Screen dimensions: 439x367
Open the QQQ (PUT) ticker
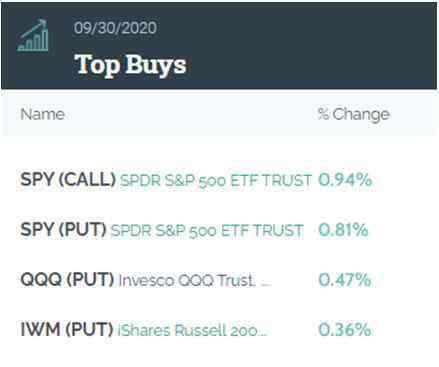click(x=67, y=279)
